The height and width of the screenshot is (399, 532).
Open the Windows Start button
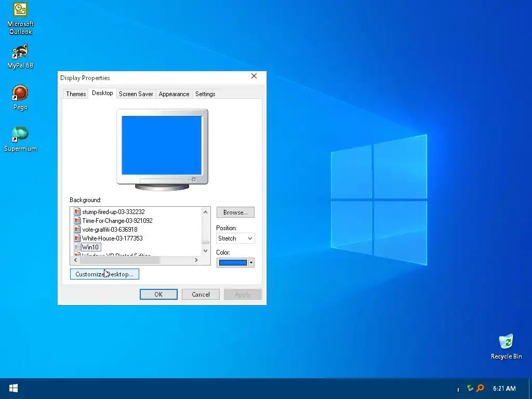coord(13,389)
